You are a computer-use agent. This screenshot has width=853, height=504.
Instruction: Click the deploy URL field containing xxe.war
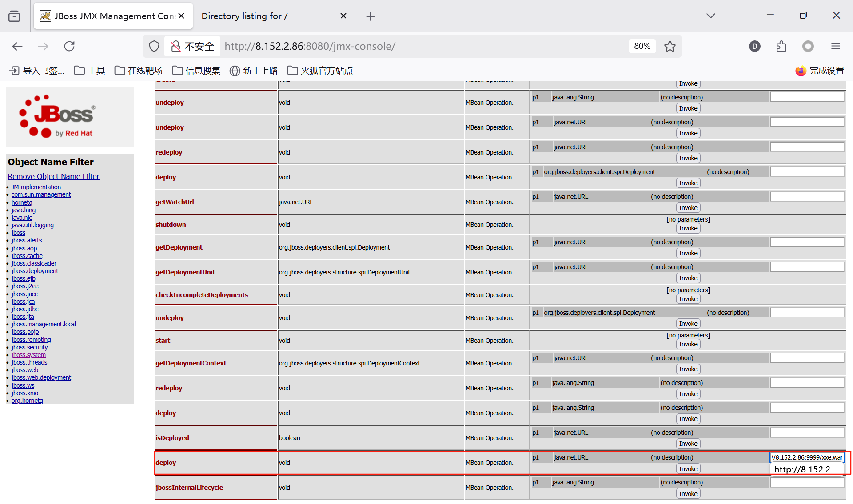pos(807,457)
